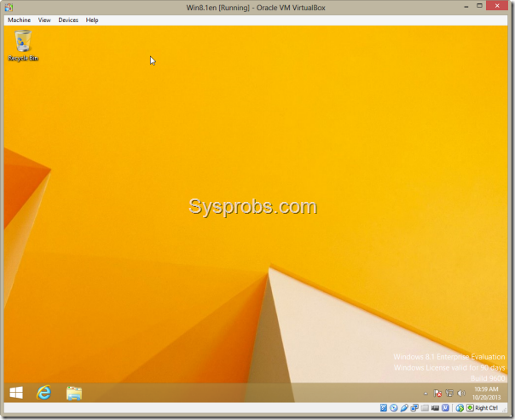Close the VirtualBox window
The height and width of the screenshot is (420, 515).
click(497, 6)
